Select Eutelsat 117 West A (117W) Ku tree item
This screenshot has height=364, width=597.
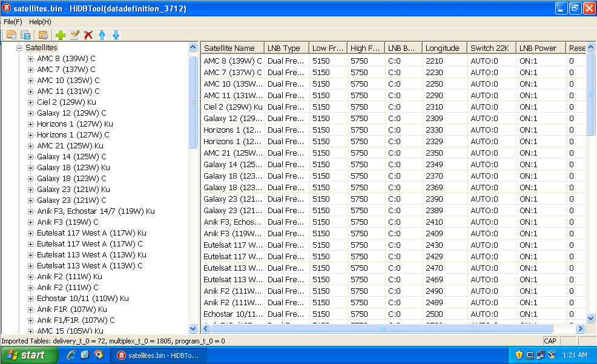pos(92,233)
